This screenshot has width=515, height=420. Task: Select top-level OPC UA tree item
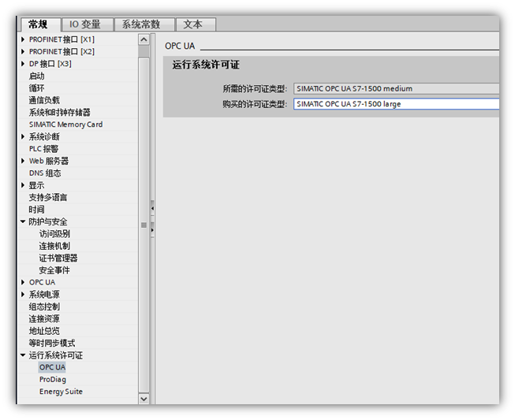coord(42,282)
